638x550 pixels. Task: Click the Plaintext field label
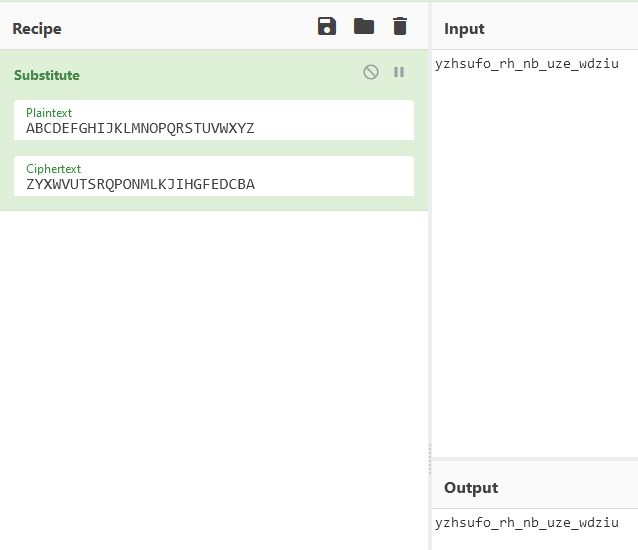pos(49,113)
